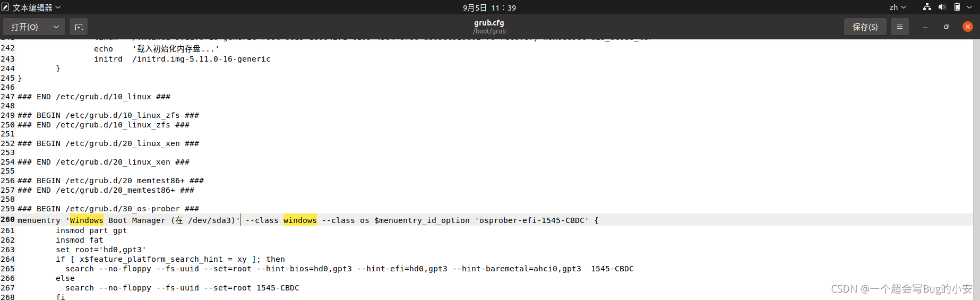980x300 pixels.
Task: Click the highlighted 'Windows' in Boot Manager text
Action: pyautogui.click(x=87, y=220)
